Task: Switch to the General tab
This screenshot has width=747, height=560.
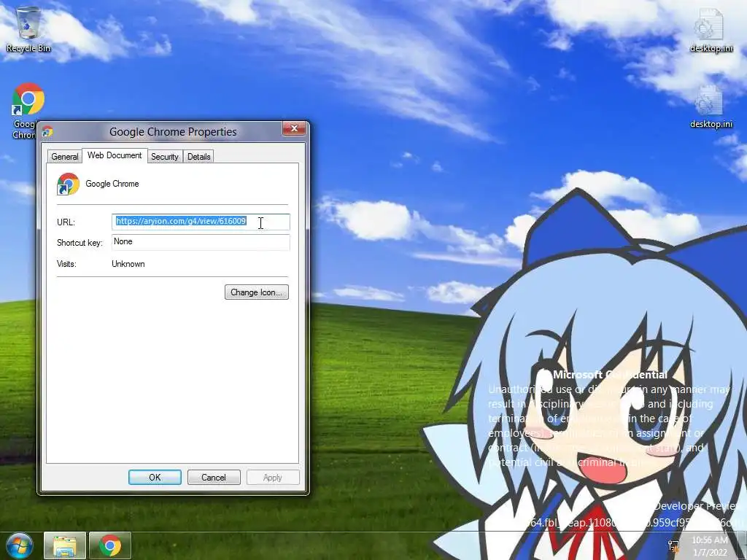Action: pyautogui.click(x=64, y=157)
